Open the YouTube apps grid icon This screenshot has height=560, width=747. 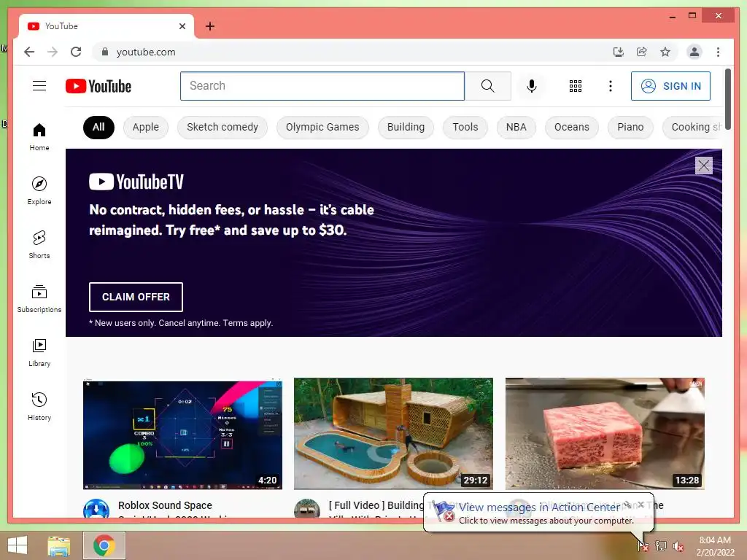[576, 86]
